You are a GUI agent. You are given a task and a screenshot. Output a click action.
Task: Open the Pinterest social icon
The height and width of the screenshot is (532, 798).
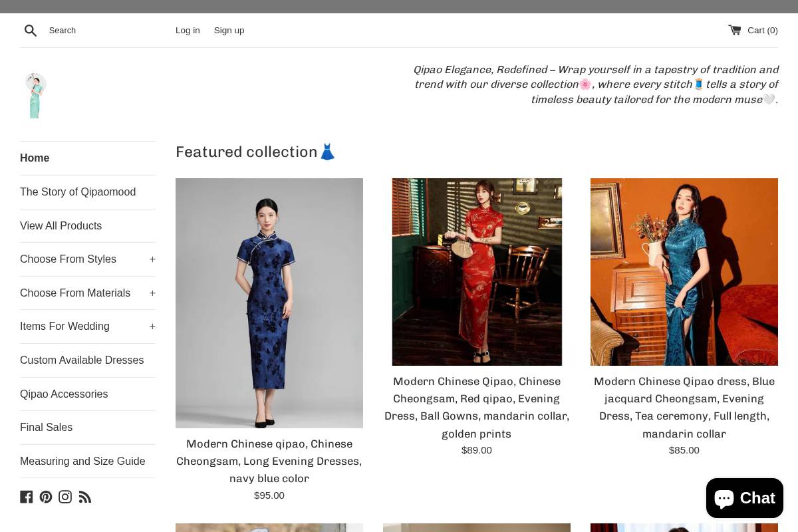click(x=46, y=496)
